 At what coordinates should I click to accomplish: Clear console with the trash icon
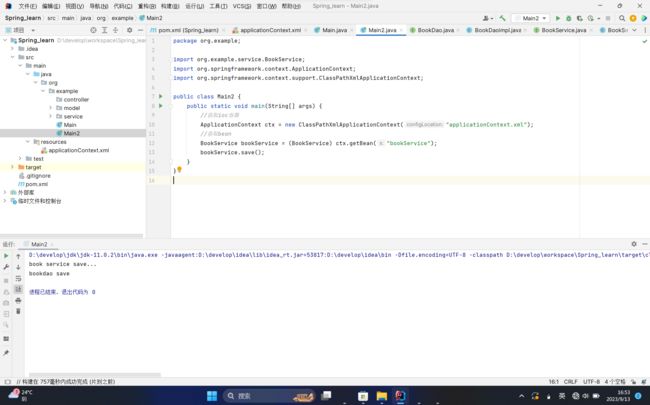coord(18,311)
